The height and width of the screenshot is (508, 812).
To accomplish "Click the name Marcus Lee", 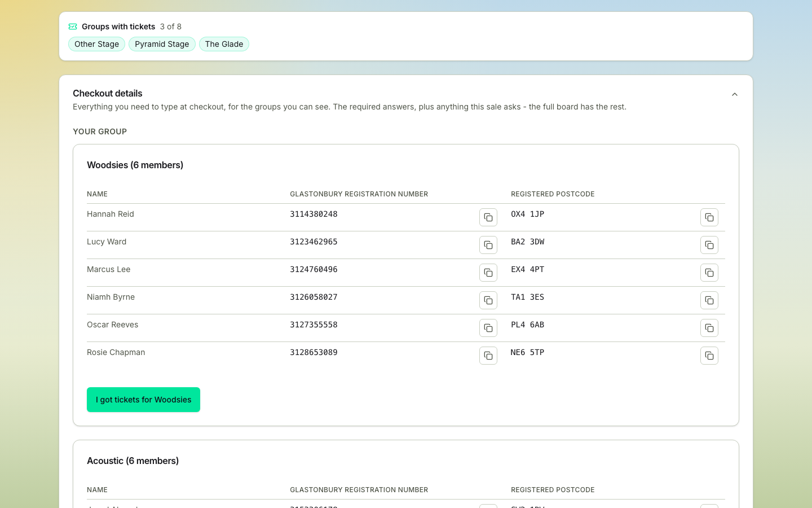I will point(109,269).
